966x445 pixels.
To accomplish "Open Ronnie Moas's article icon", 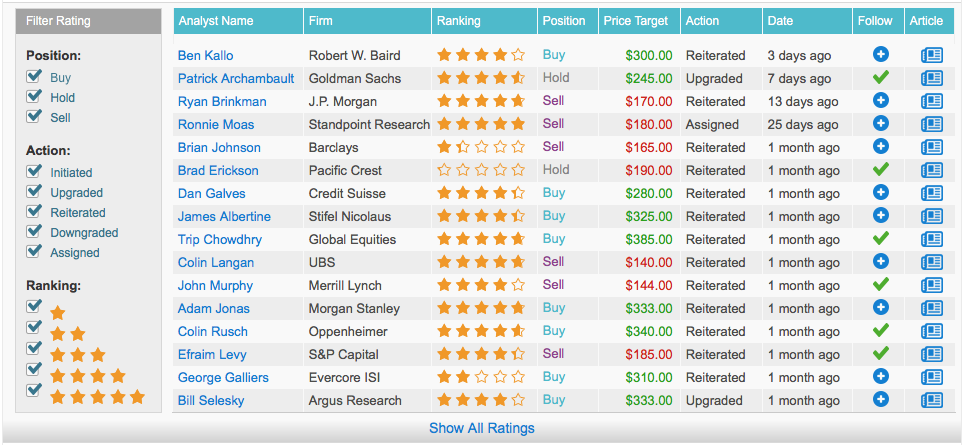I will coord(932,125).
